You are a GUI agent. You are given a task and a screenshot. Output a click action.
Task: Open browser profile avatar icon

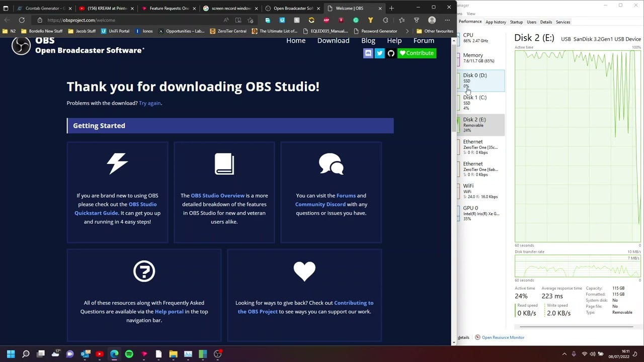pos(432,20)
